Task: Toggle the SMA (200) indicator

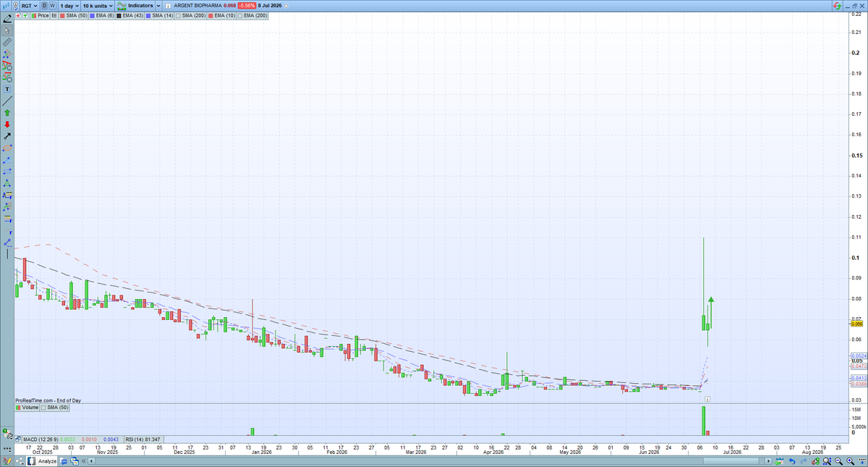Action: [x=190, y=15]
